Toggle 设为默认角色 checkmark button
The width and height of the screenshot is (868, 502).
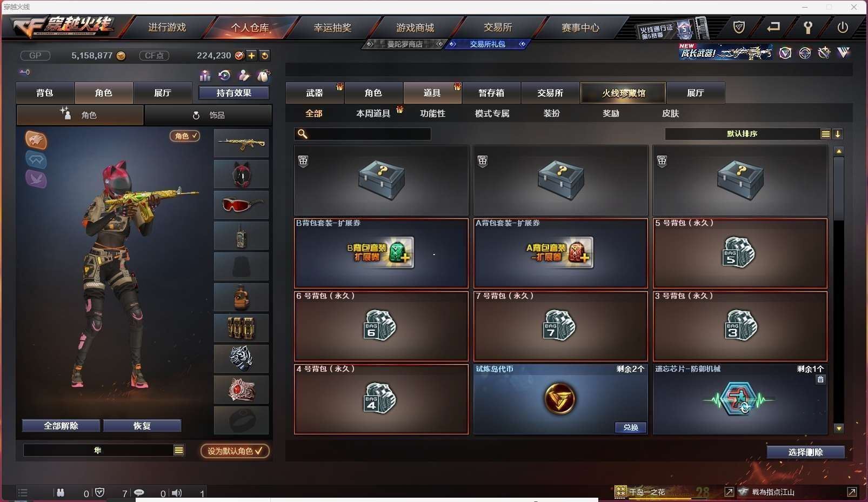pyautogui.click(x=235, y=451)
